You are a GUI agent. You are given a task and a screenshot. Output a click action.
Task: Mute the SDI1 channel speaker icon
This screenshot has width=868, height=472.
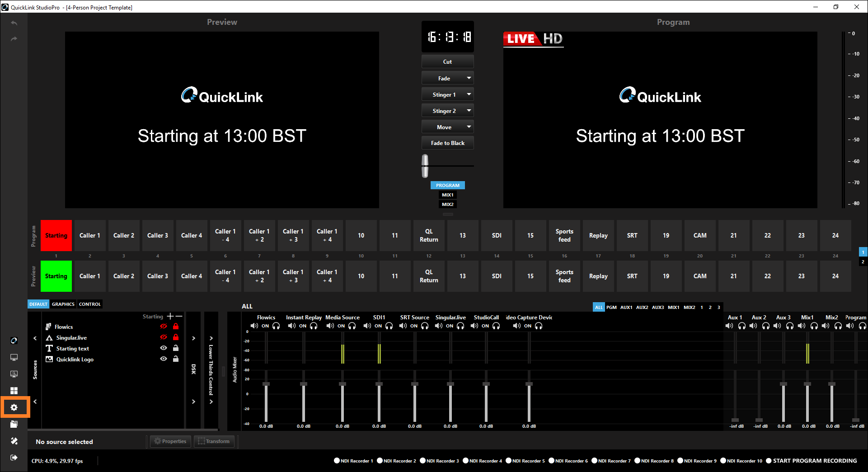[x=367, y=326]
